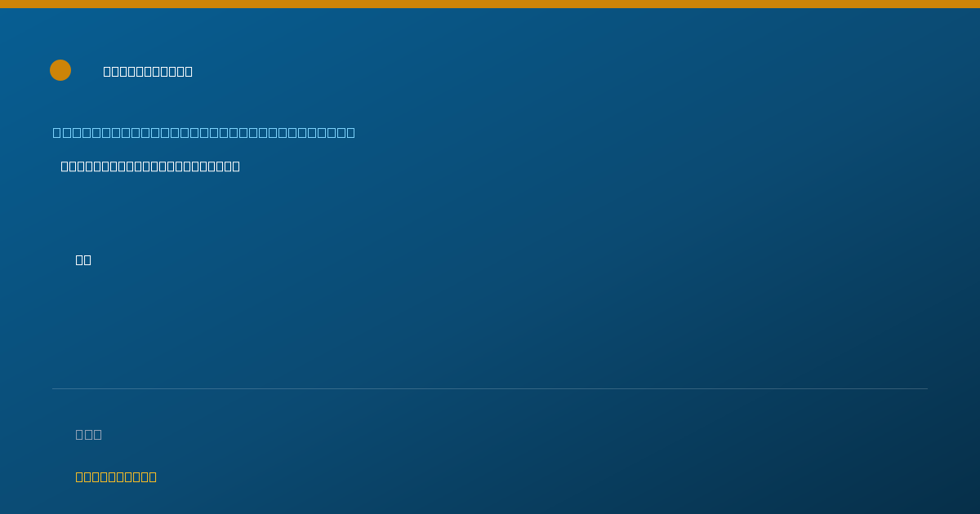Click the left end of the divider line
Image resolution: width=980 pixels, height=514 pixels.
[x=53, y=388]
